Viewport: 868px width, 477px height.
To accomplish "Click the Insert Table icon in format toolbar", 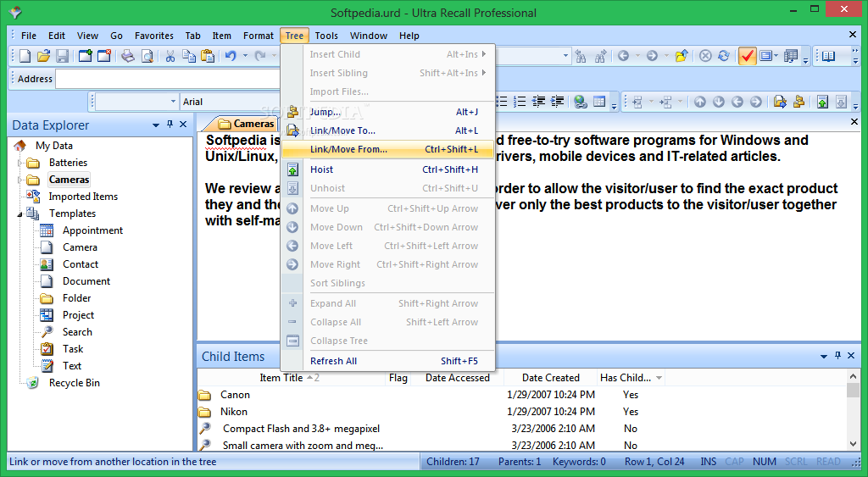I will [x=599, y=102].
